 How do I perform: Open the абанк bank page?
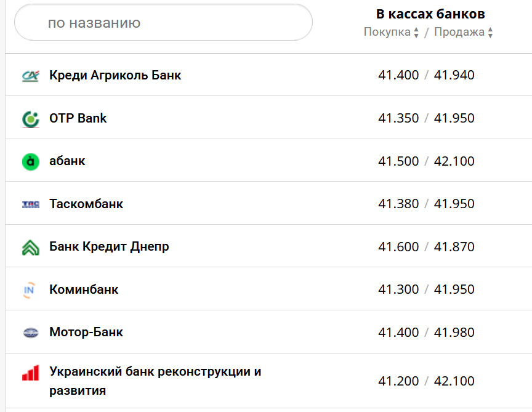[x=67, y=161]
